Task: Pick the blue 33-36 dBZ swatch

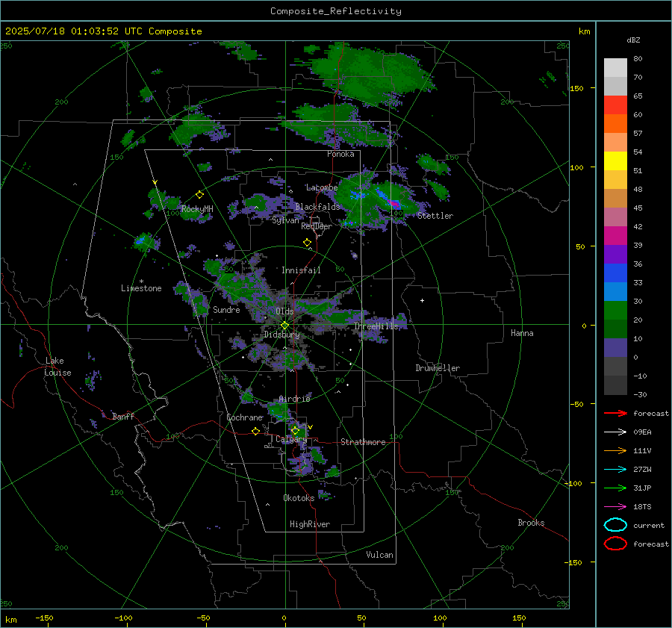Action: pyautogui.click(x=615, y=273)
